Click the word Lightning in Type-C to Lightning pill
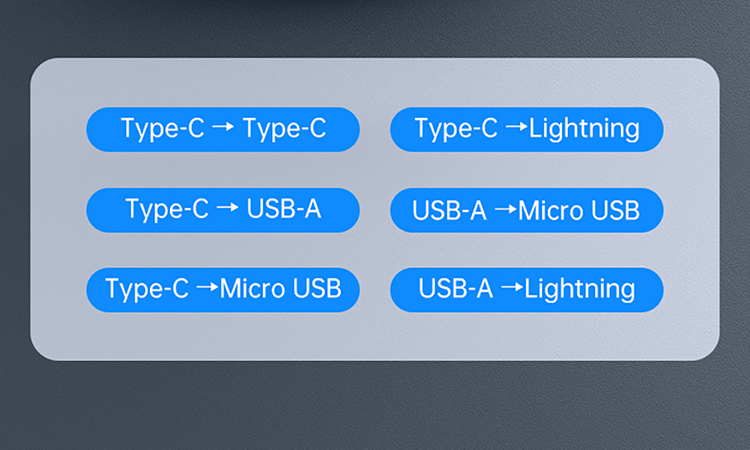750x450 pixels. pos(584,129)
